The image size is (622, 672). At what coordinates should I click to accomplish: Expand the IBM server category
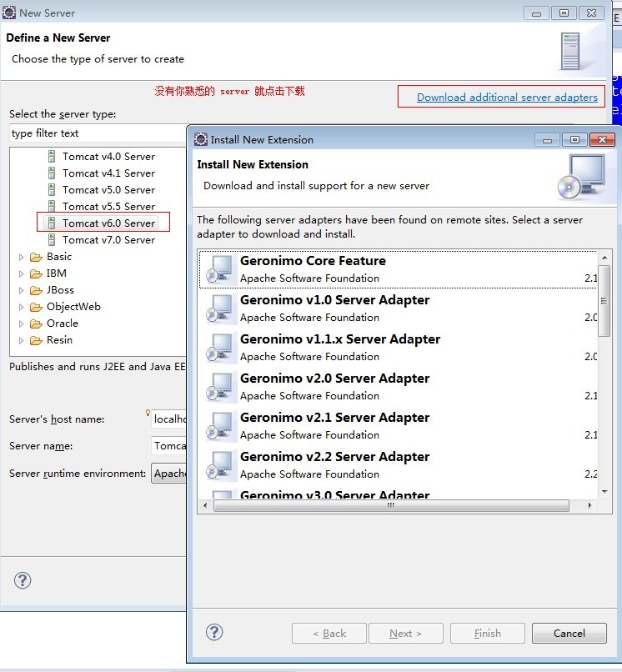pos(21,273)
